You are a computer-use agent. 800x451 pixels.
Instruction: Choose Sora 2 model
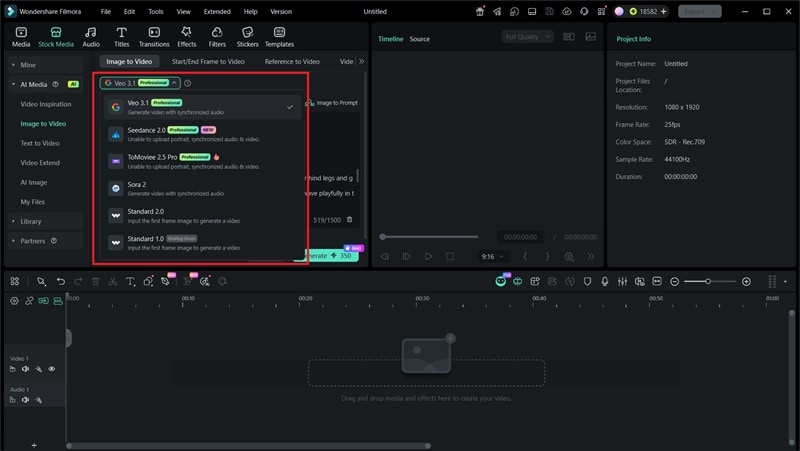(x=203, y=188)
